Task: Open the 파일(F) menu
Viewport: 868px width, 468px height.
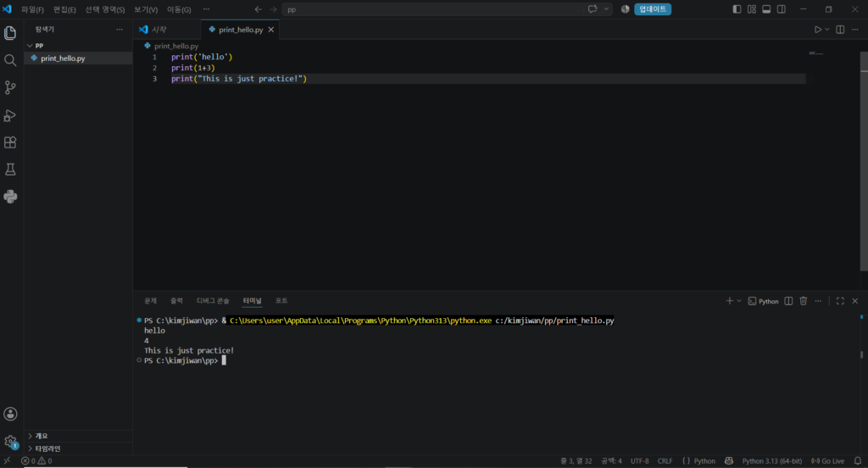Action: (x=33, y=9)
